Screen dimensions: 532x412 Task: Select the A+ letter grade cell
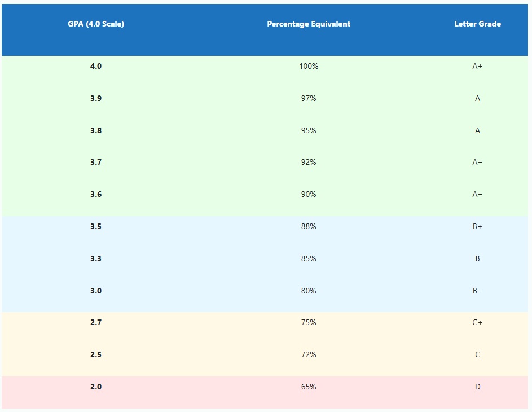(477, 66)
